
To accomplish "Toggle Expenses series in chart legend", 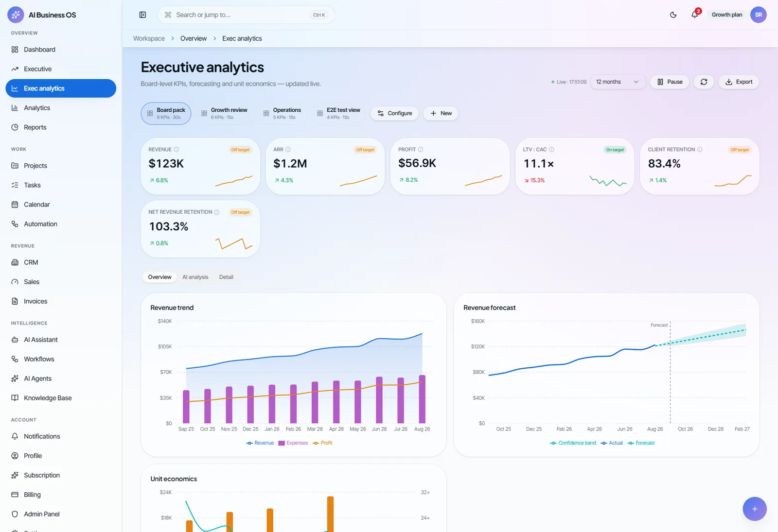I will [293, 443].
